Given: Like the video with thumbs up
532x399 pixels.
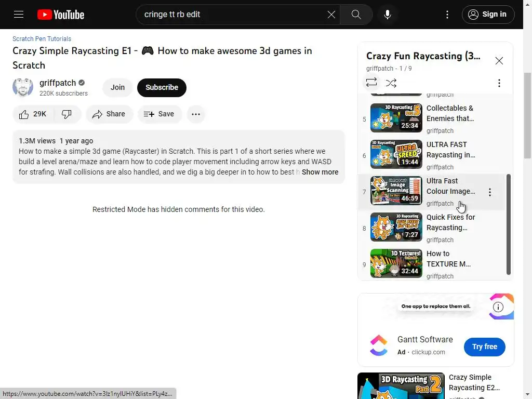Looking at the screenshot, I should (x=33, y=114).
